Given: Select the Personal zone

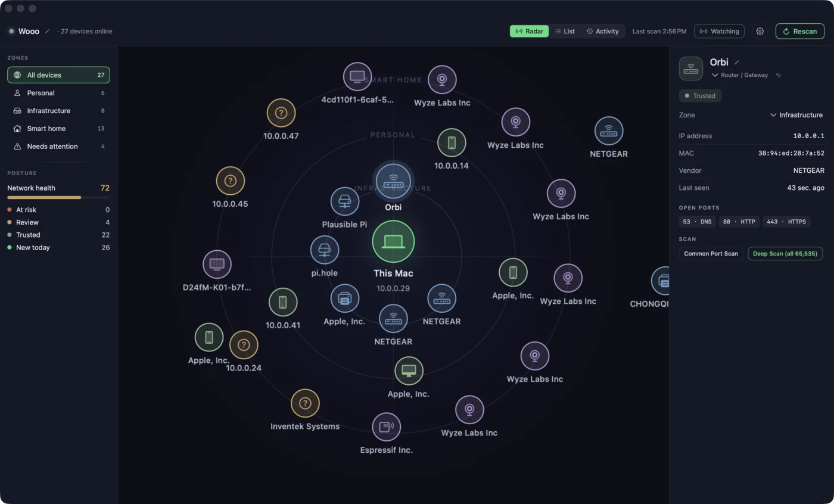Looking at the screenshot, I should (x=58, y=93).
